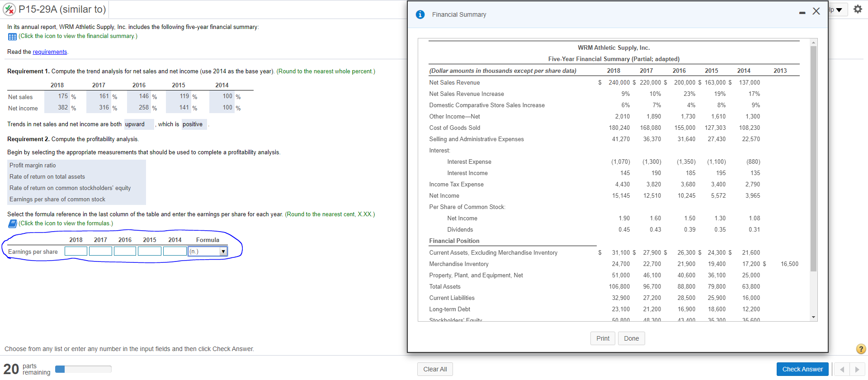Click 'Click the icon to view the financial summary' text

(x=78, y=36)
